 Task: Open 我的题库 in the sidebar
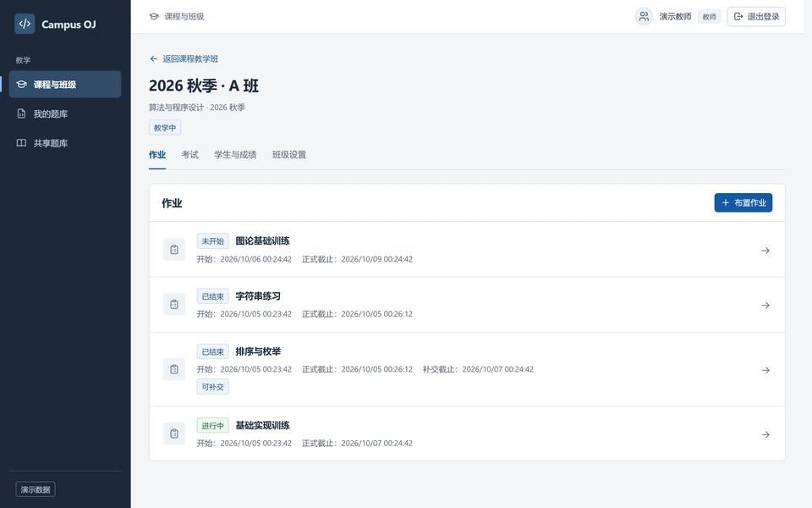pyautogui.click(x=65, y=113)
